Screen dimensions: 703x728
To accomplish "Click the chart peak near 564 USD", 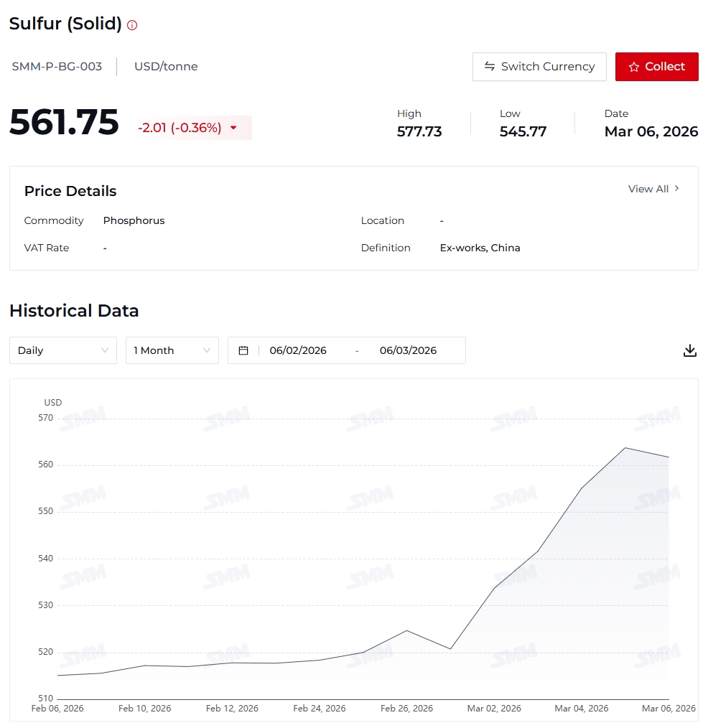I will point(625,448).
